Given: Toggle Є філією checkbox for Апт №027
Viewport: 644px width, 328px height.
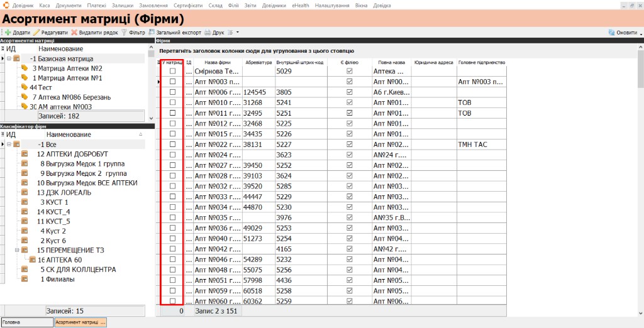Looking at the screenshot, I should 350,165.
